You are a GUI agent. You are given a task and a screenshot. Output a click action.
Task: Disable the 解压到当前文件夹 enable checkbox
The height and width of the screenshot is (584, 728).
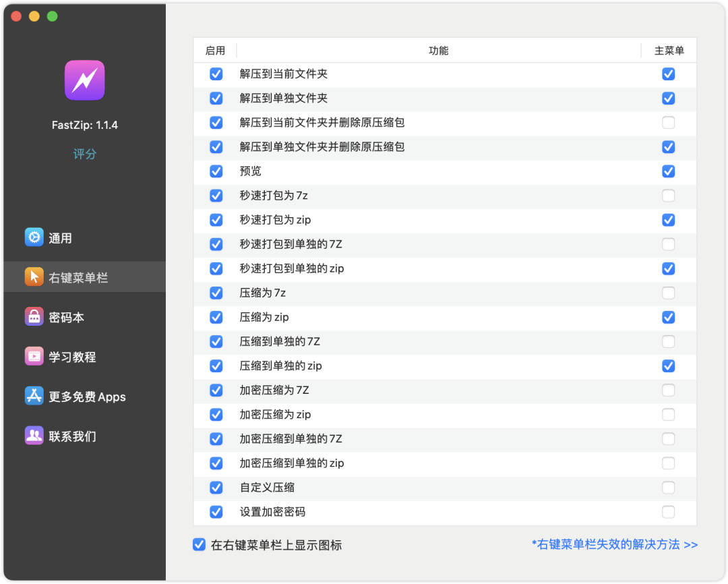(216, 74)
